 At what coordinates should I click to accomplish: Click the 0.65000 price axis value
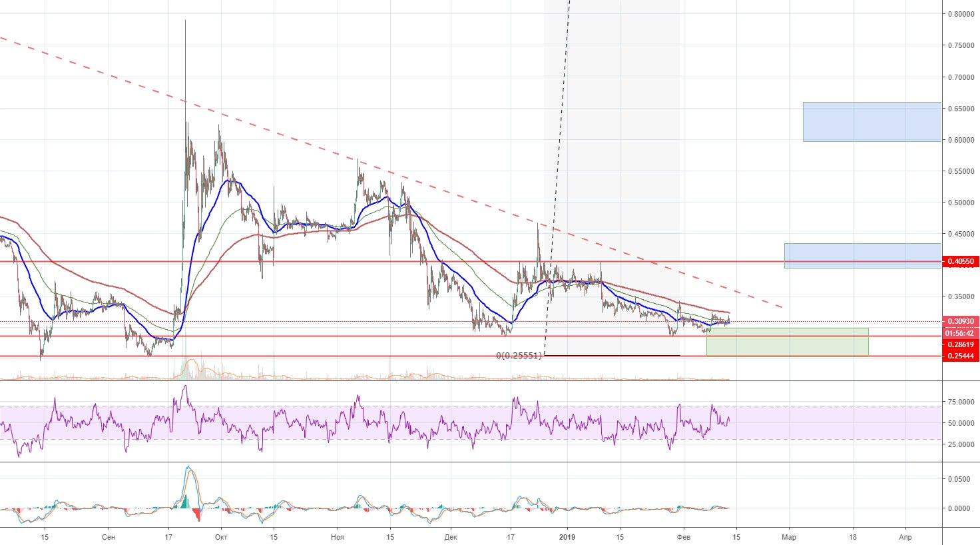(x=961, y=109)
